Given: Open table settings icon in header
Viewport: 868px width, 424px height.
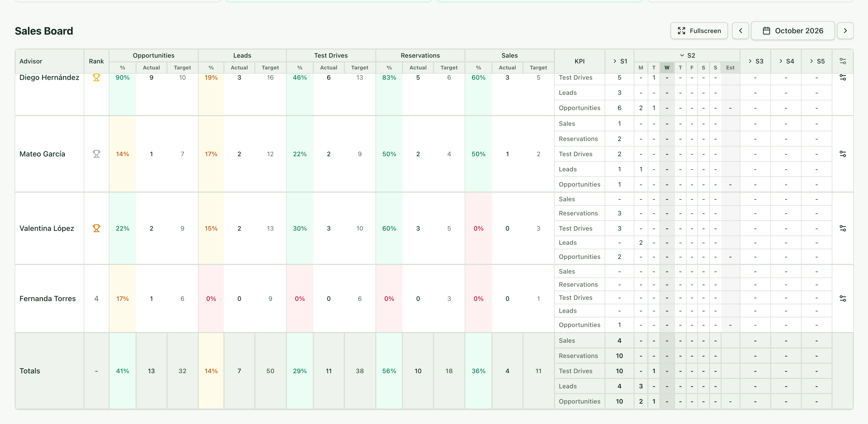Looking at the screenshot, I should click(842, 61).
